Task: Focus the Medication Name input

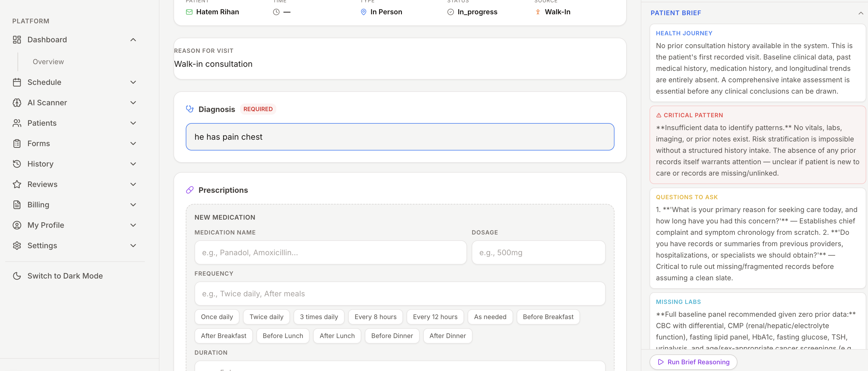Action: (330, 253)
